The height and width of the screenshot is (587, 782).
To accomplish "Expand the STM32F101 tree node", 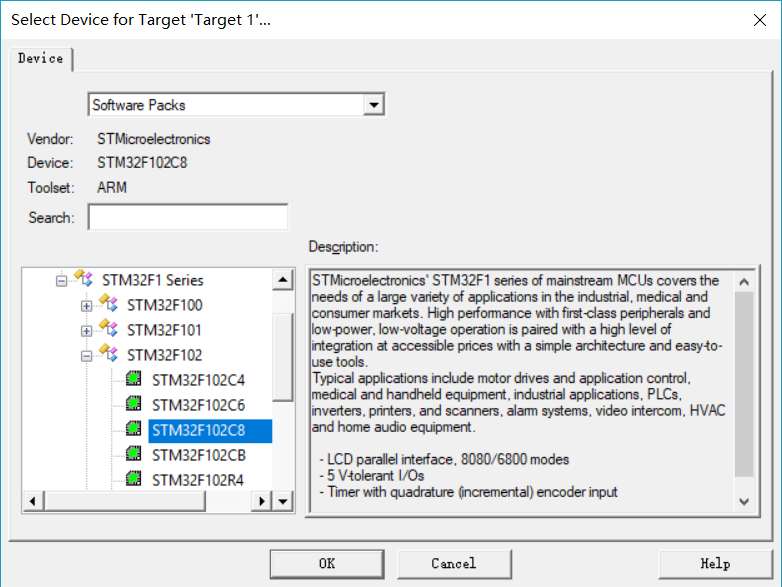I will point(86,331).
